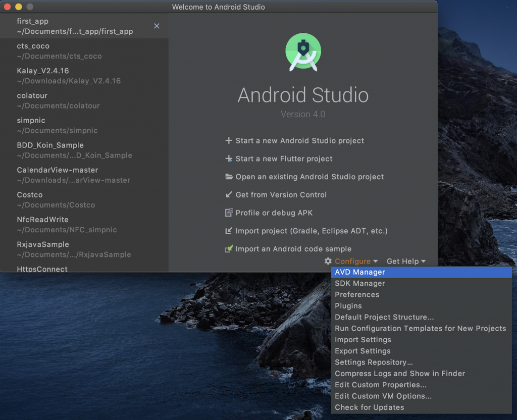Click the red close window button
517x420 pixels.
[x=7, y=7]
